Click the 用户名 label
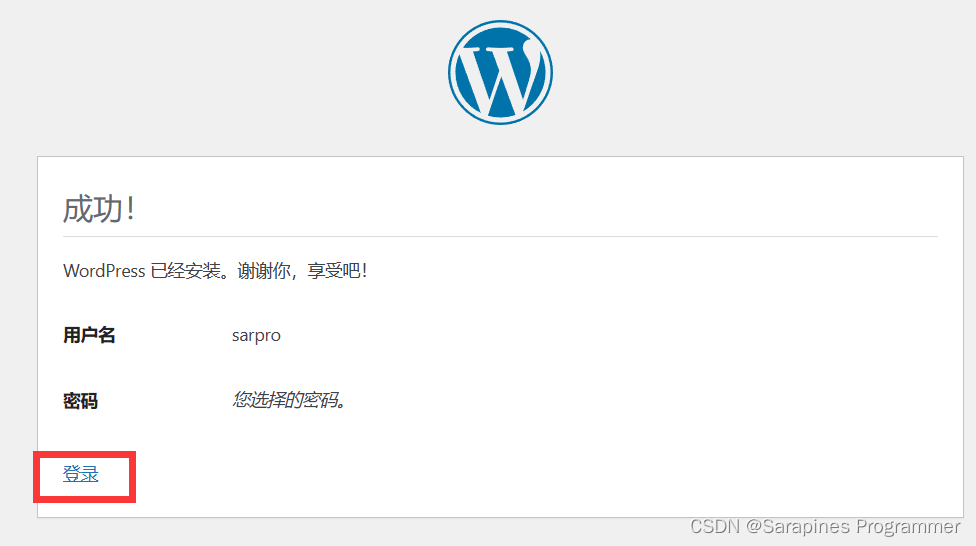The width and height of the screenshot is (976, 546). [x=89, y=335]
